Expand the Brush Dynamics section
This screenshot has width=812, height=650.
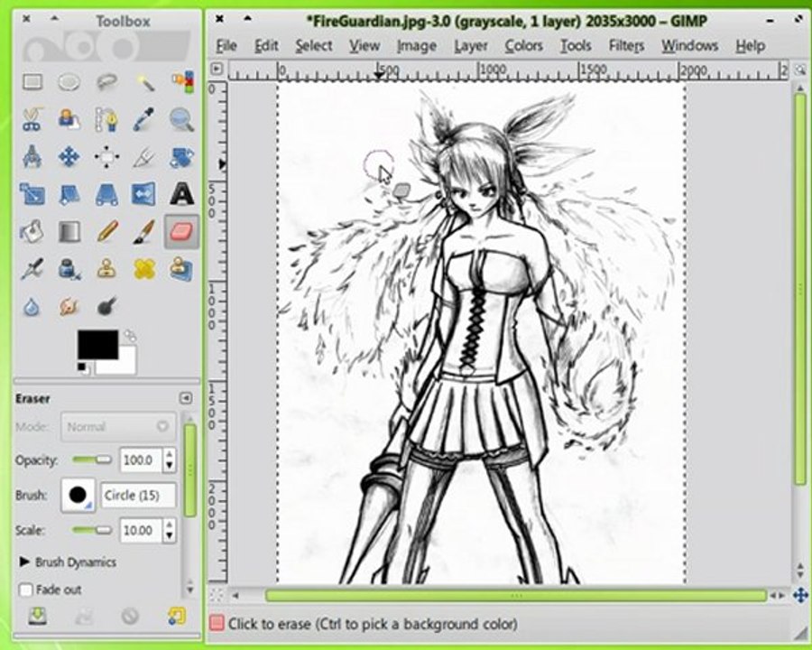click(24, 562)
